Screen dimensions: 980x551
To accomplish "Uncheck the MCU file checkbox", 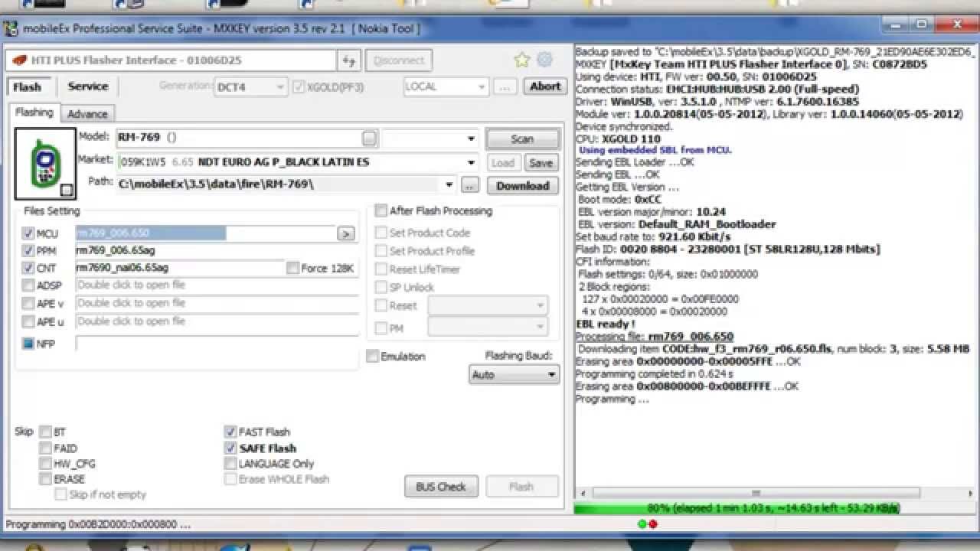I will [28, 233].
